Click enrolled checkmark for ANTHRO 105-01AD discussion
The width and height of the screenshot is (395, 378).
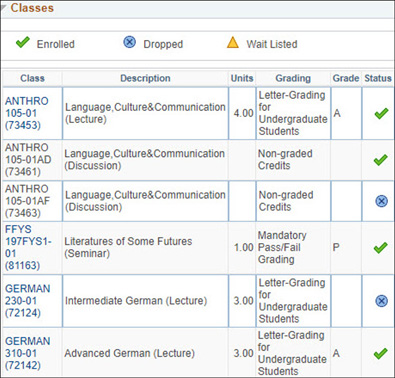coord(380,160)
